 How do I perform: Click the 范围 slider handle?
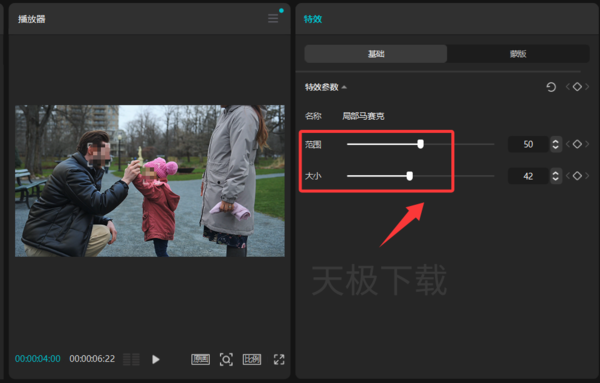tap(421, 144)
